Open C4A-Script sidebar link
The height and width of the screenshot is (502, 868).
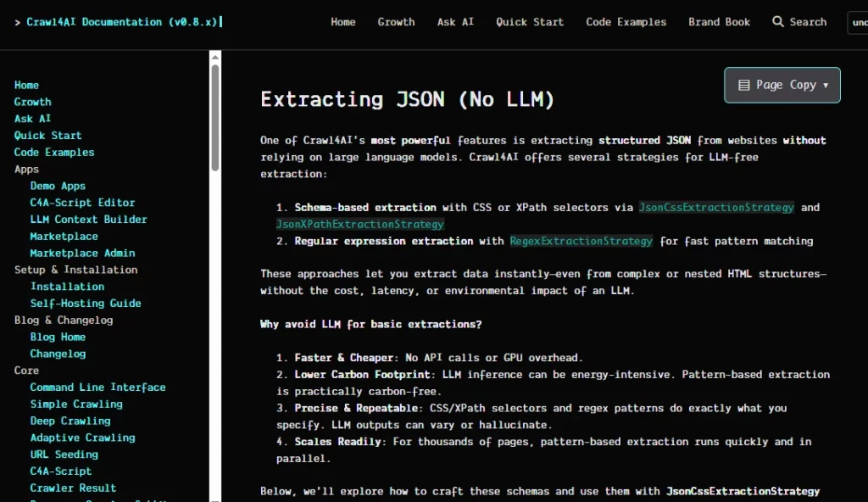(61, 471)
